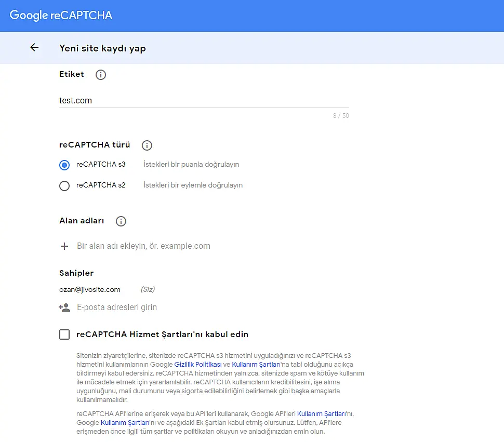The height and width of the screenshot is (442, 504).
Task: Click info icon next to Etiket
Action: click(x=101, y=75)
